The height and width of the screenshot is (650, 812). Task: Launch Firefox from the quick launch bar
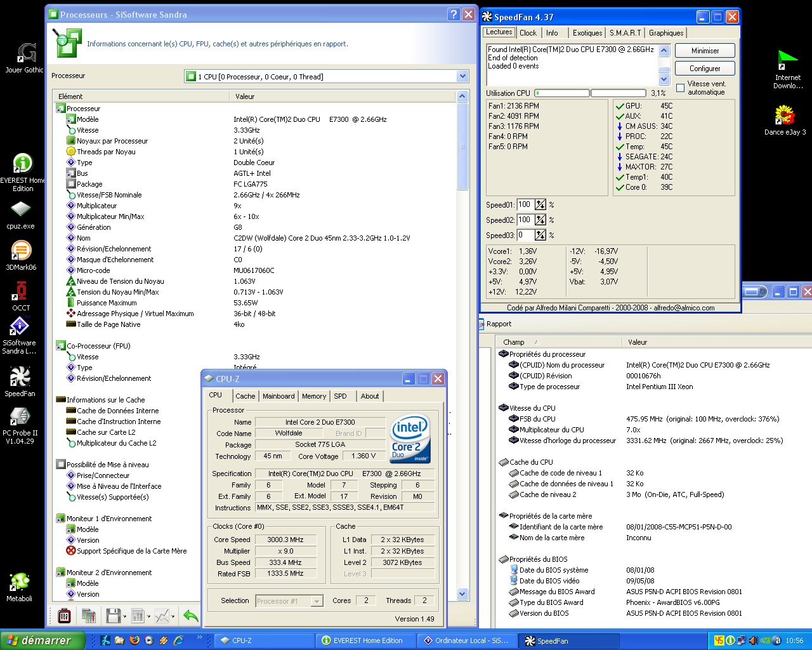[134, 640]
